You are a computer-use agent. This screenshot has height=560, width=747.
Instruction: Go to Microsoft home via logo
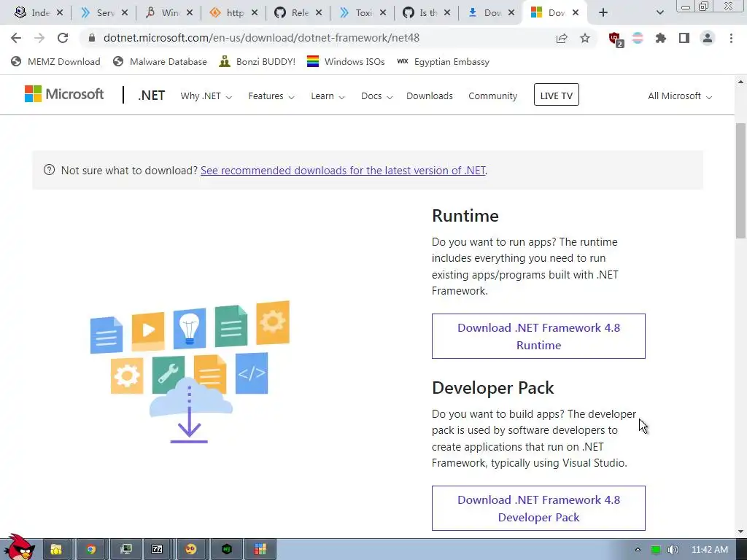(64, 94)
